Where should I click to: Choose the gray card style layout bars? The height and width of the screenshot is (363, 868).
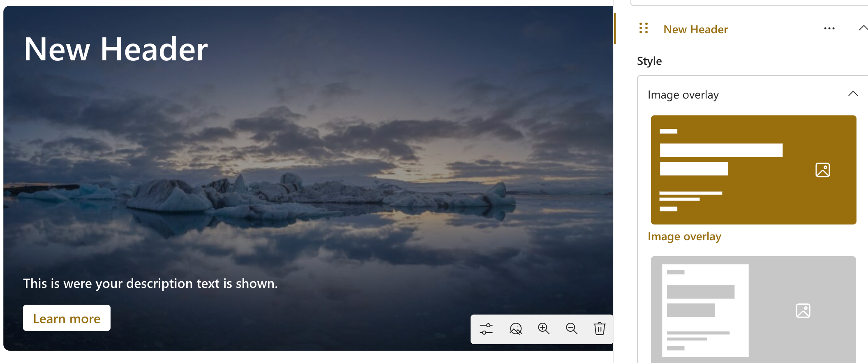click(x=705, y=310)
